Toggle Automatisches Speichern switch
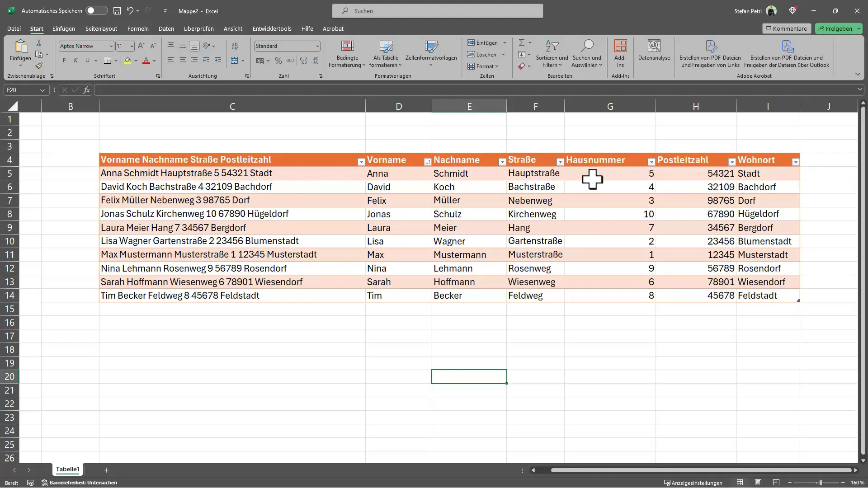Image resolution: width=868 pixels, height=488 pixels. coord(92,11)
